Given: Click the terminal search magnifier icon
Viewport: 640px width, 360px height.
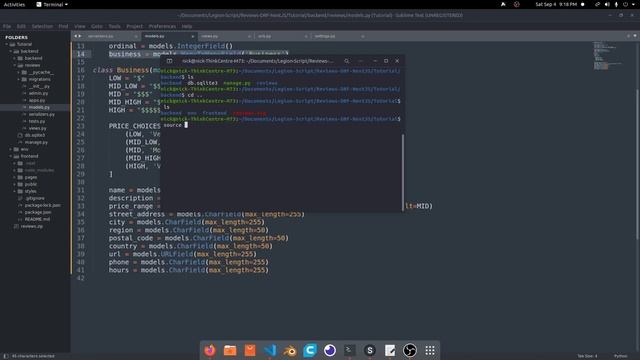Looking at the screenshot, I should click(347, 61).
